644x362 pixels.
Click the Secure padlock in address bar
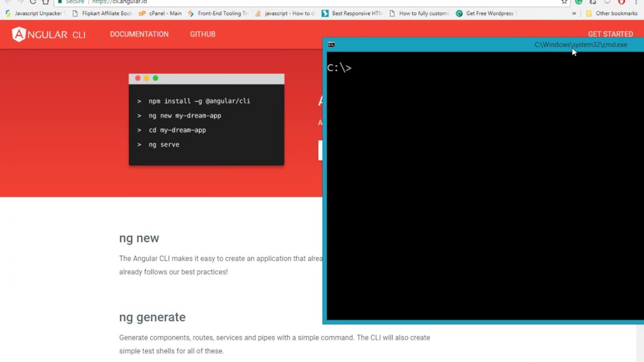pos(60,2)
